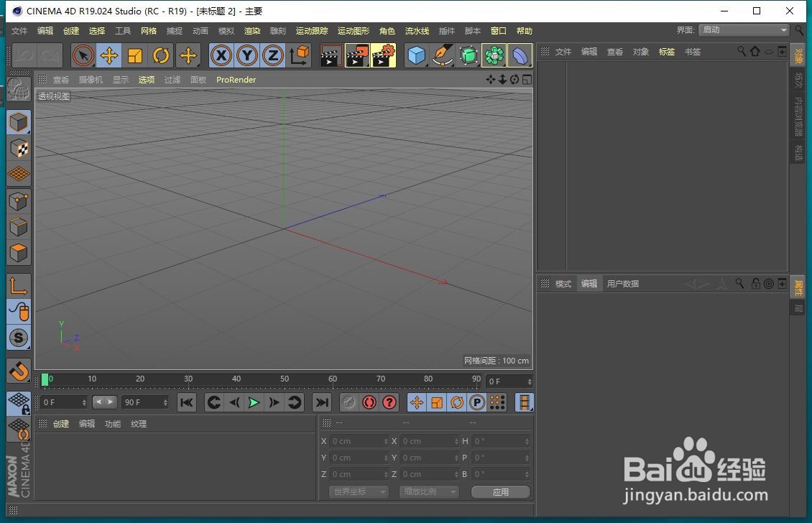This screenshot has height=523, width=812.
Task: Toggle Locked Workplane icon
Action: tap(19, 403)
